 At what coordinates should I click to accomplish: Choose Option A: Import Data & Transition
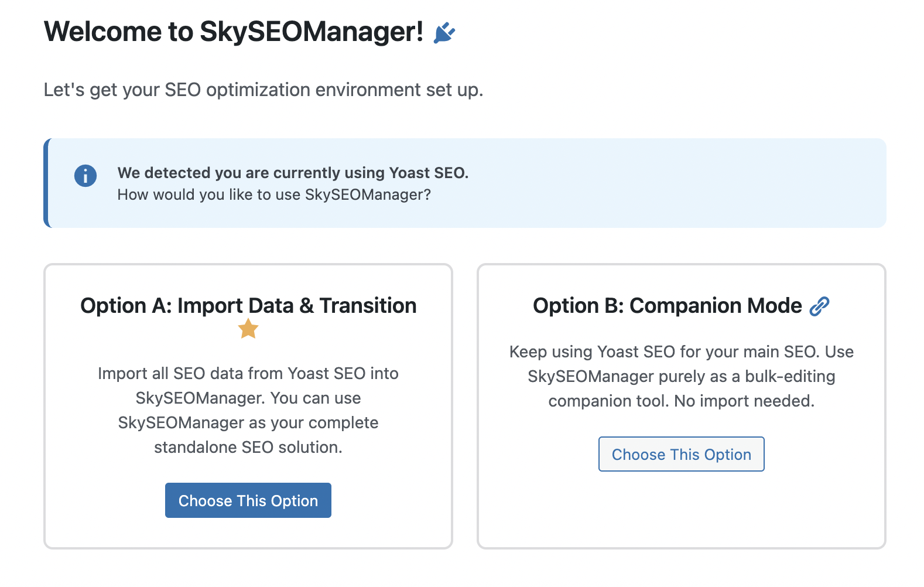pos(248,500)
